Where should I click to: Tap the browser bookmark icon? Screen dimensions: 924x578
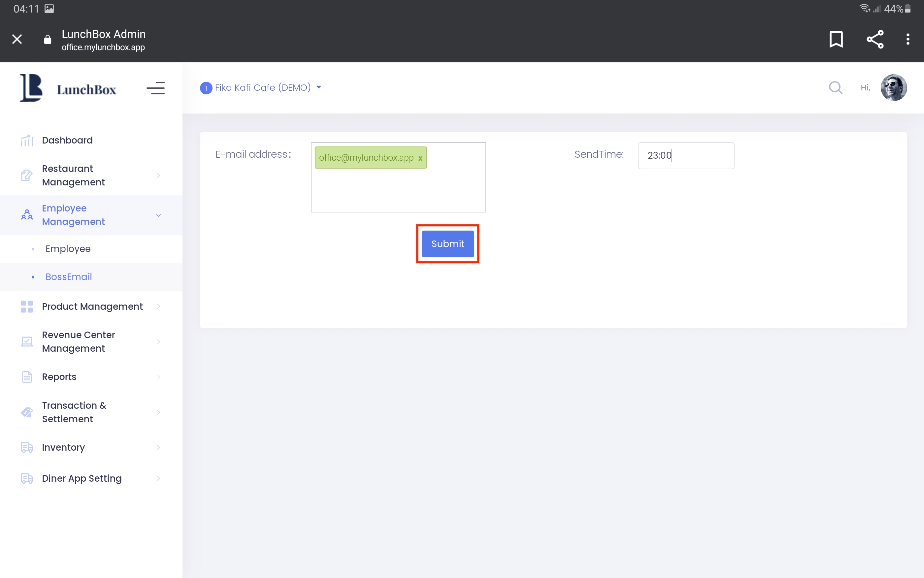coord(836,39)
